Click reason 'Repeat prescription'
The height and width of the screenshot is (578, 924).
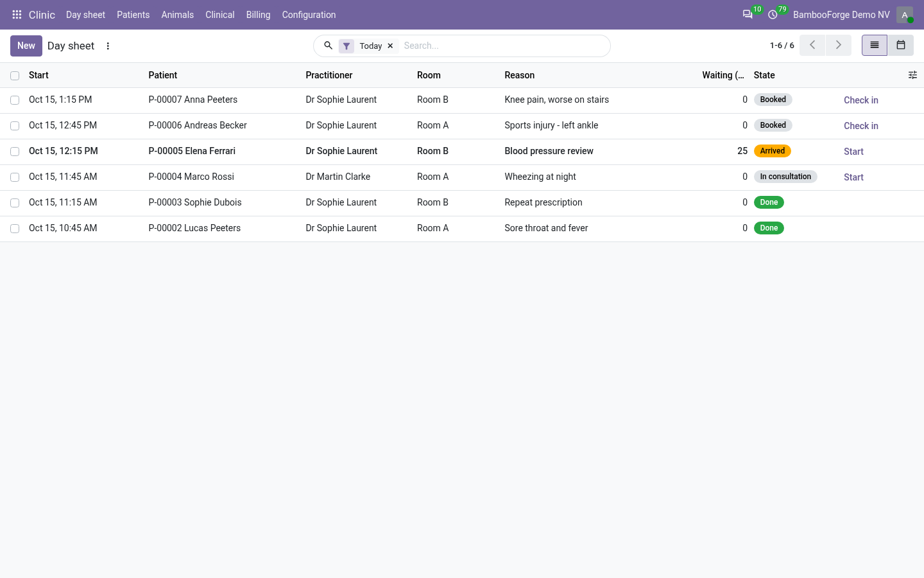click(543, 202)
